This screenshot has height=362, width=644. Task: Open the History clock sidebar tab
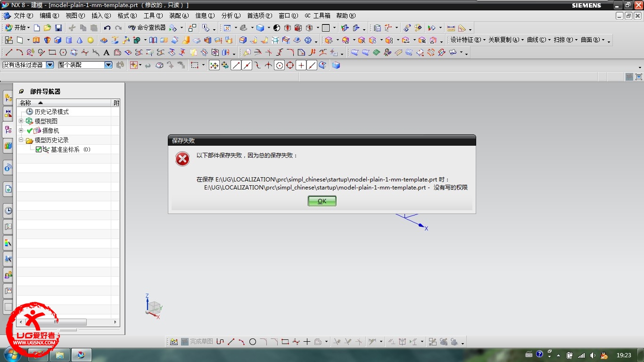[x=8, y=210]
